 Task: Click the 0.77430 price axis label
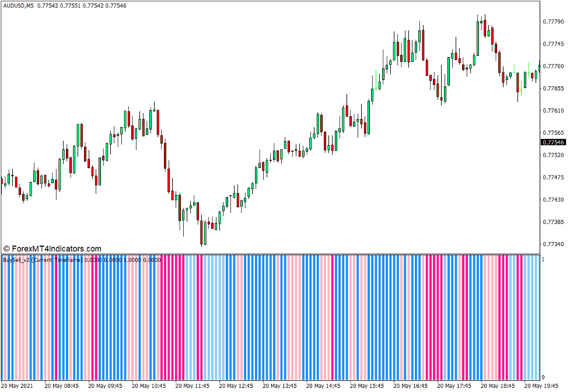click(x=553, y=199)
